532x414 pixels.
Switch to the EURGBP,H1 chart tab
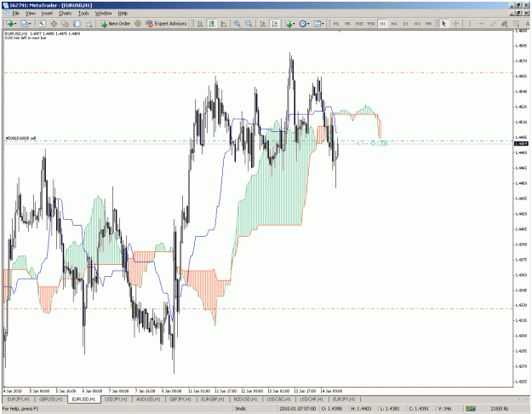click(x=213, y=400)
